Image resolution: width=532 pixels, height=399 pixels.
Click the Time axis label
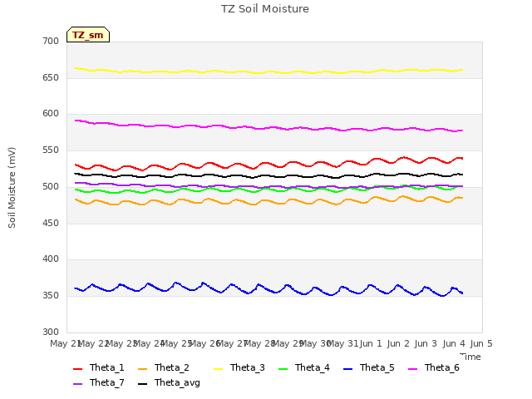point(470,357)
